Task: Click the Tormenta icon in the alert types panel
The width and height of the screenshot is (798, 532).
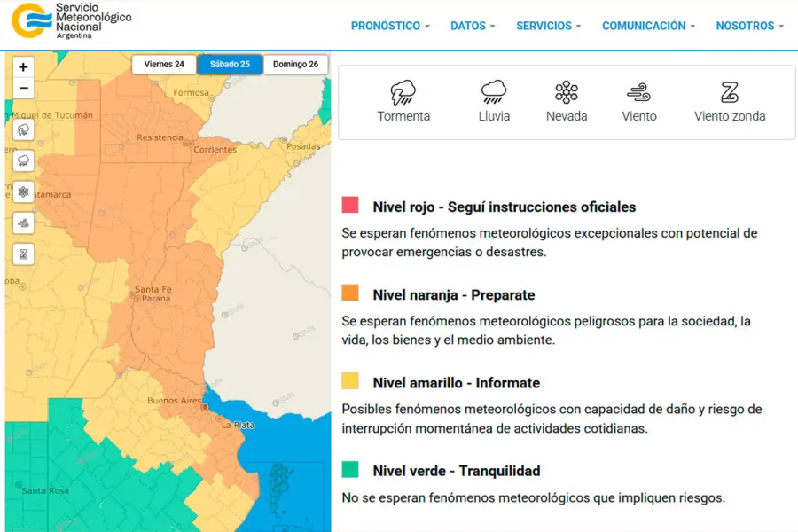Action: pyautogui.click(x=403, y=93)
